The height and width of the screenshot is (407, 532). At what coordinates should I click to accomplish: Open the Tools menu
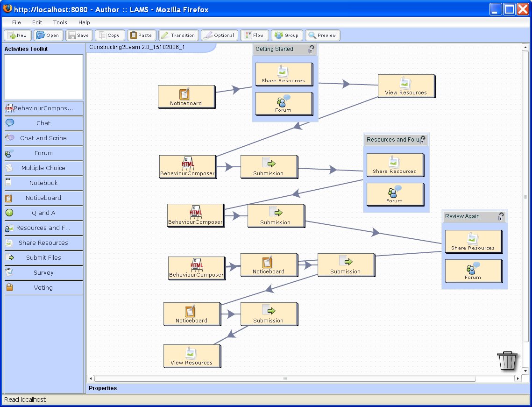click(x=60, y=22)
